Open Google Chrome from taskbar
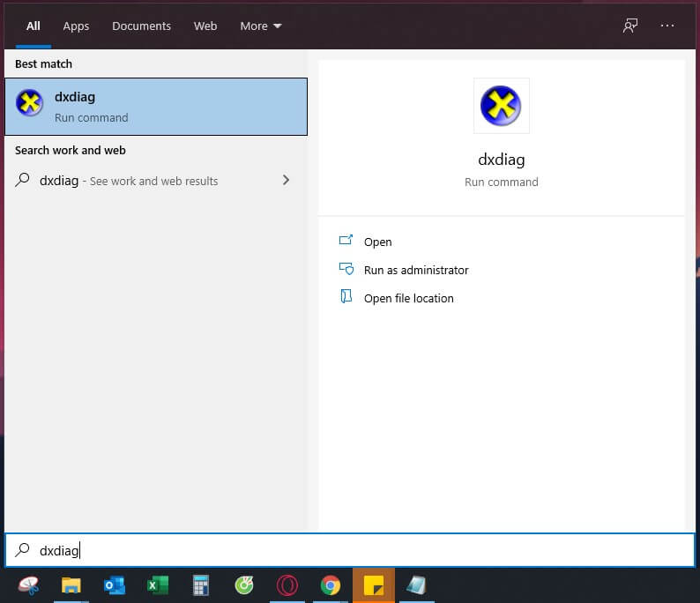 331,585
